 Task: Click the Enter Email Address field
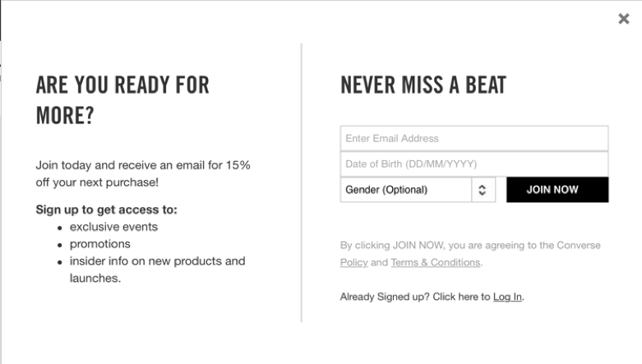[x=473, y=138]
